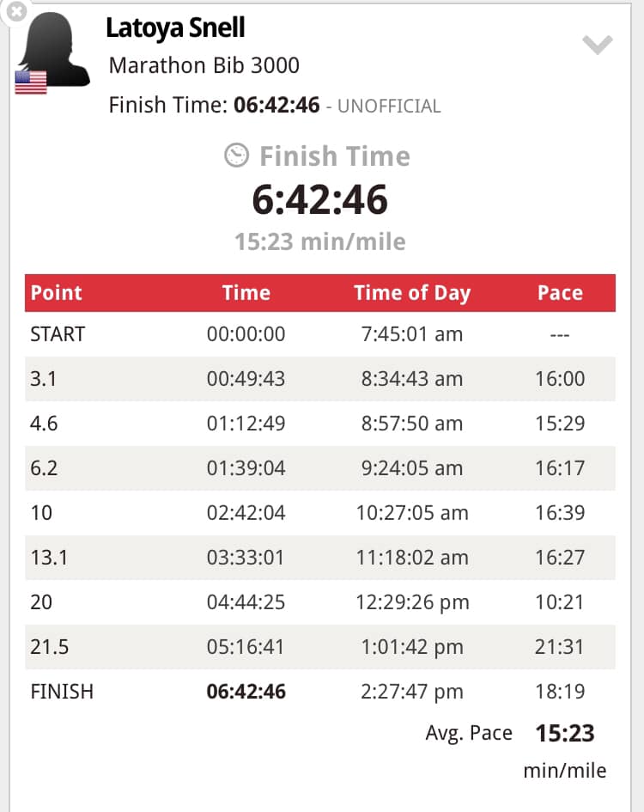Click the Pace column header
The height and width of the screenshot is (812, 644).
pos(560,293)
